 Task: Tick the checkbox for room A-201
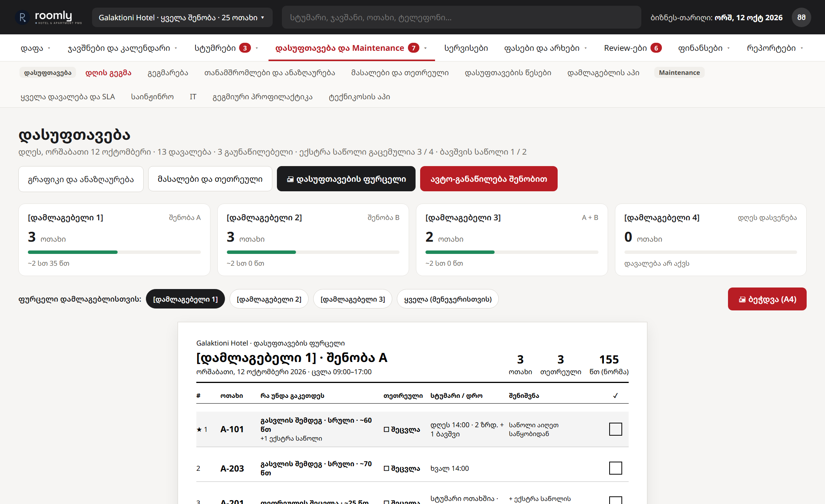(x=615, y=500)
